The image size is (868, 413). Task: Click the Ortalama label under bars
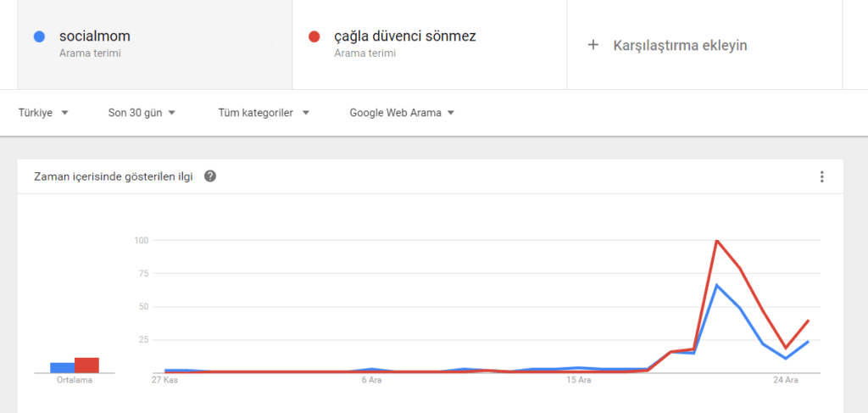(75, 381)
